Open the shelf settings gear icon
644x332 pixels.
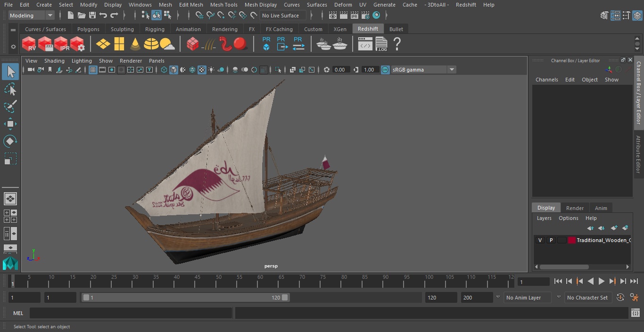[13, 47]
